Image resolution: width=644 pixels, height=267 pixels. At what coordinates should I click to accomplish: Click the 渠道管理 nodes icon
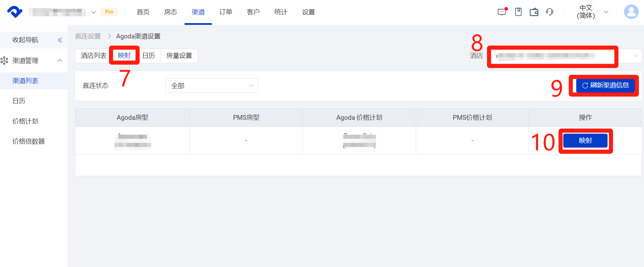click(4, 61)
